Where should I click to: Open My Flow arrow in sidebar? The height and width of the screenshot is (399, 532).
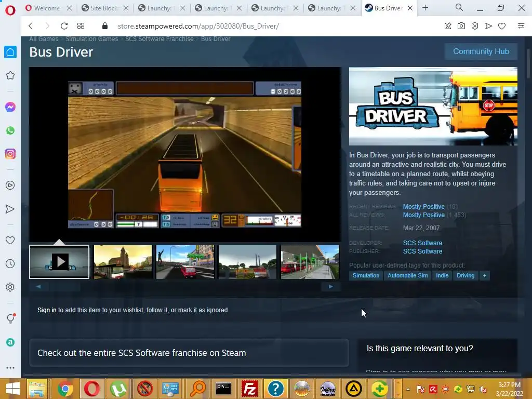(x=10, y=209)
